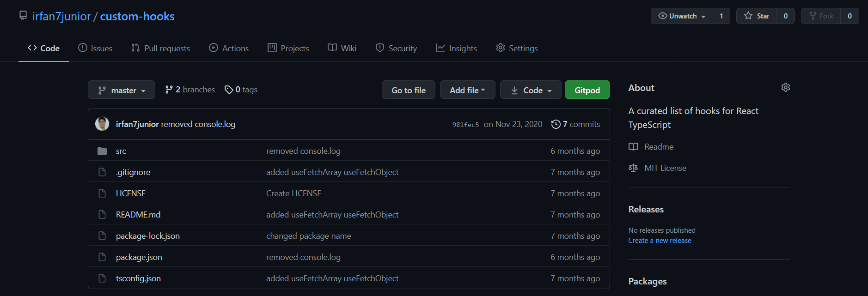This screenshot has width=868, height=296.
Task: Open the irfan7junior commit author link
Action: pyautogui.click(x=137, y=124)
